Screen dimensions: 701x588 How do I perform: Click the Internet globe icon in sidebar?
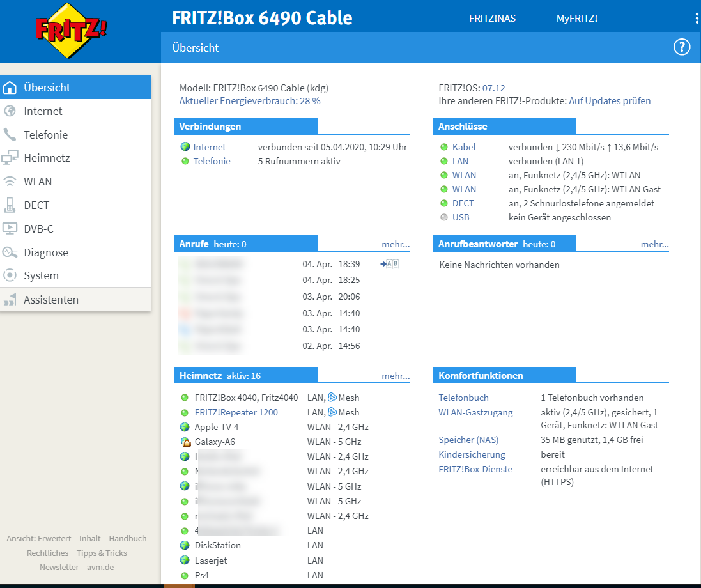pyautogui.click(x=10, y=111)
